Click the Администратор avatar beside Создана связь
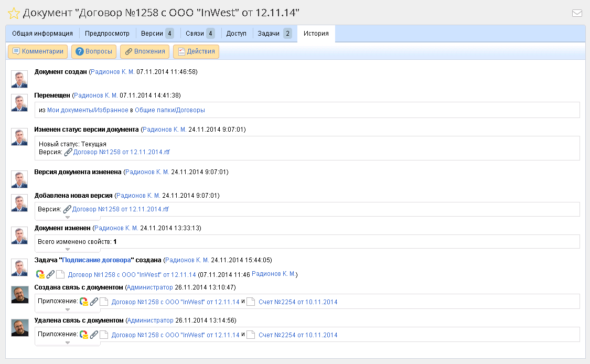This screenshot has height=364, width=590. [x=20, y=295]
